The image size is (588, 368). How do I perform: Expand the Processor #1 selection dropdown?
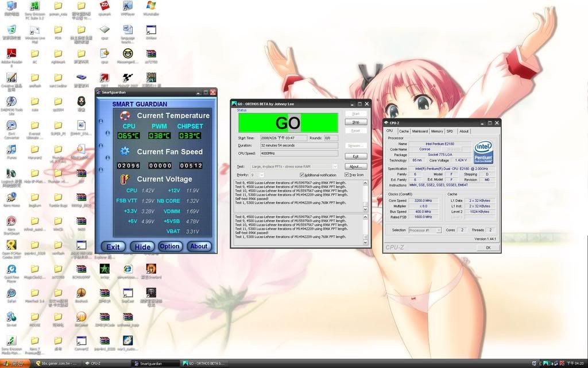[x=438, y=230]
